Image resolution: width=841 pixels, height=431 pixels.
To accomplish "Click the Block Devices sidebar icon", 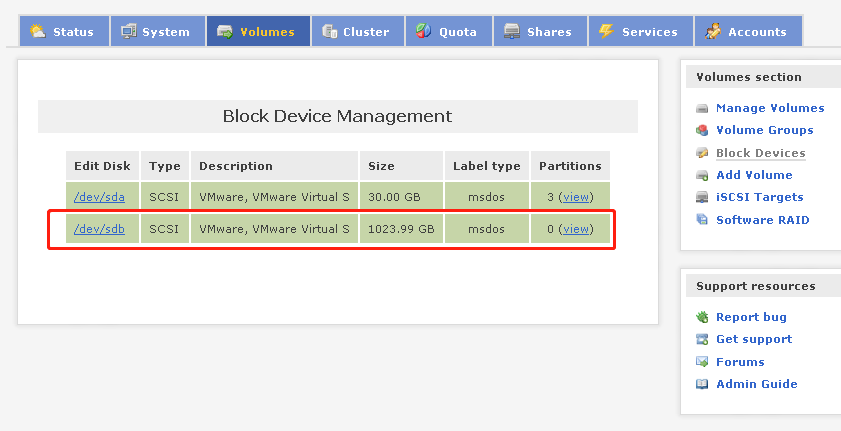I will 703,153.
